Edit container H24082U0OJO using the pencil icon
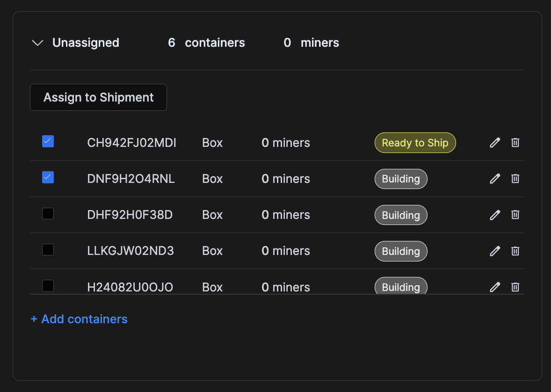The height and width of the screenshot is (392, 551). pos(495,287)
